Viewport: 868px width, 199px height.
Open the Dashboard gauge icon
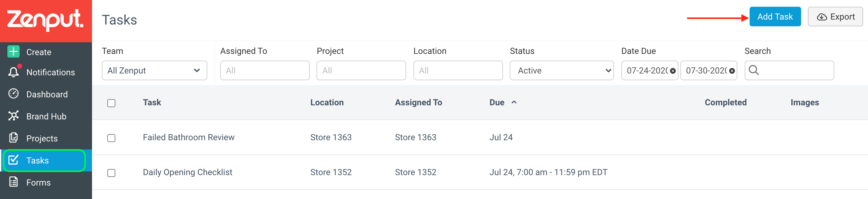point(13,94)
